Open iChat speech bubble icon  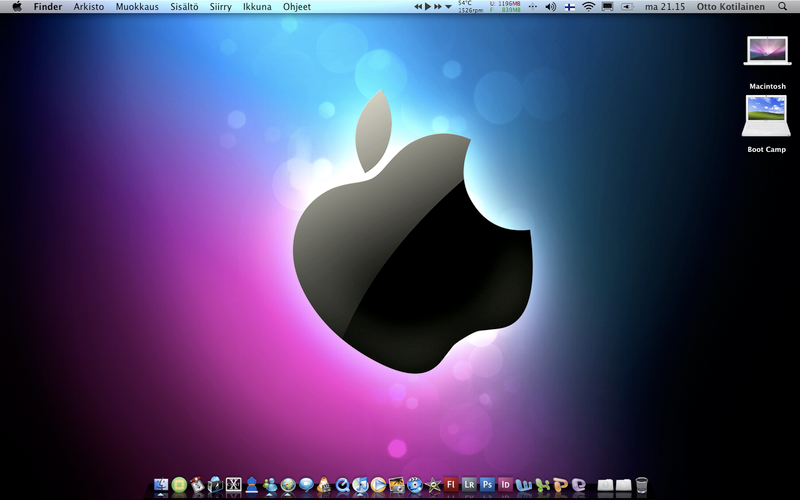[306, 485]
